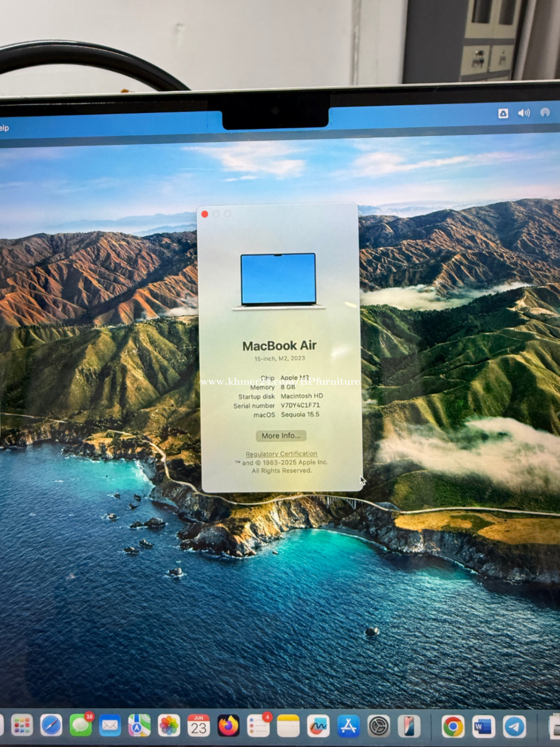
Task: Launch Google Chrome from Dock
Action: point(453,726)
